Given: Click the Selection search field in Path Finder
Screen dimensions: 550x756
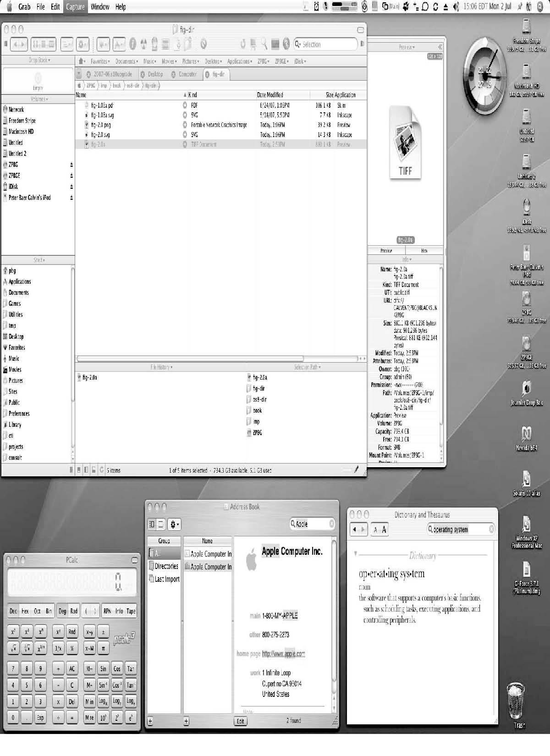Looking at the screenshot, I should tap(325, 44).
